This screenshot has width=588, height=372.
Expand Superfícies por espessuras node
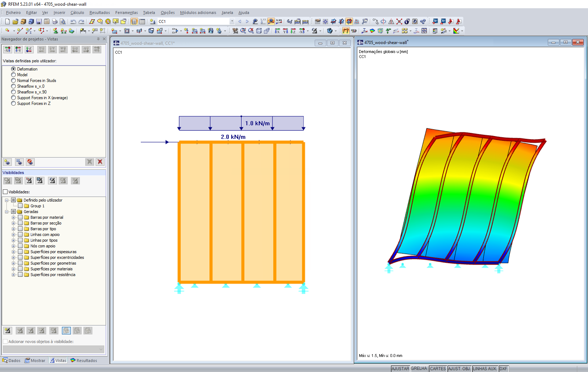point(14,252)
